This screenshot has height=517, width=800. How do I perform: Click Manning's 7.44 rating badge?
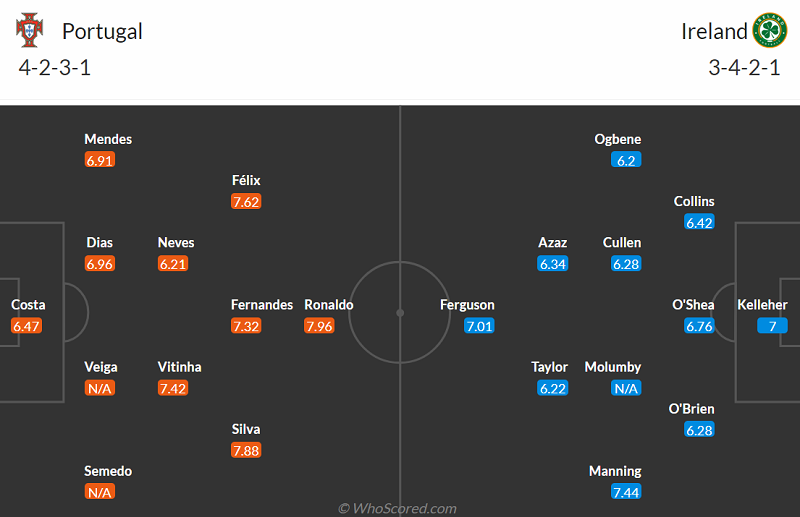pos(626,492)
